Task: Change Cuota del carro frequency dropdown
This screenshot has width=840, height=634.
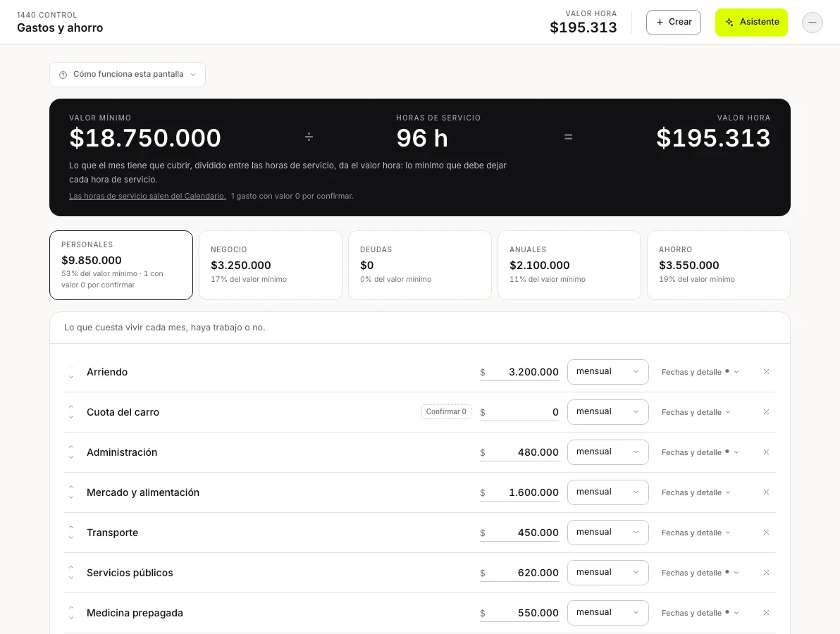Action: [607, 412]
